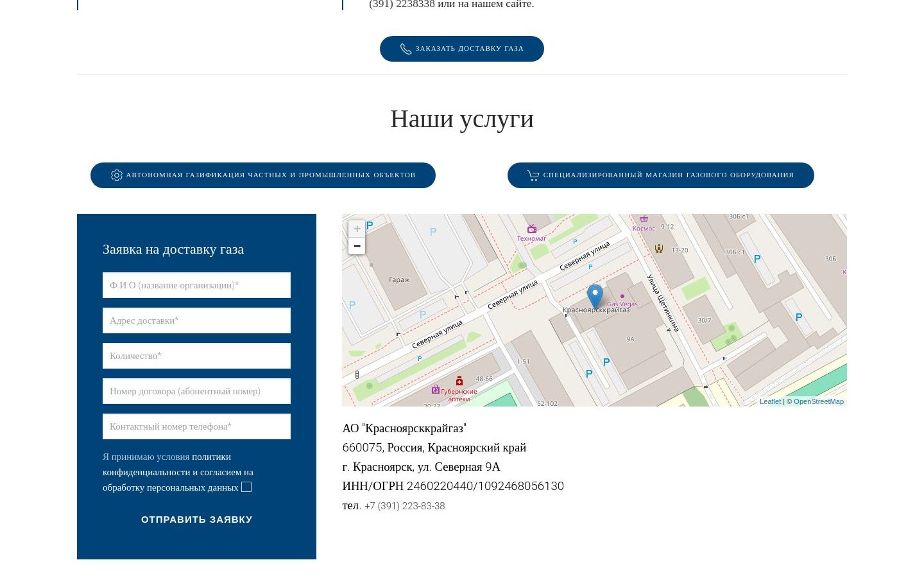Image resolution: width=924 pixels, height=578 pixels.
Task: Click the Губернские аптеки pharmacy icon
Action: 459,381
